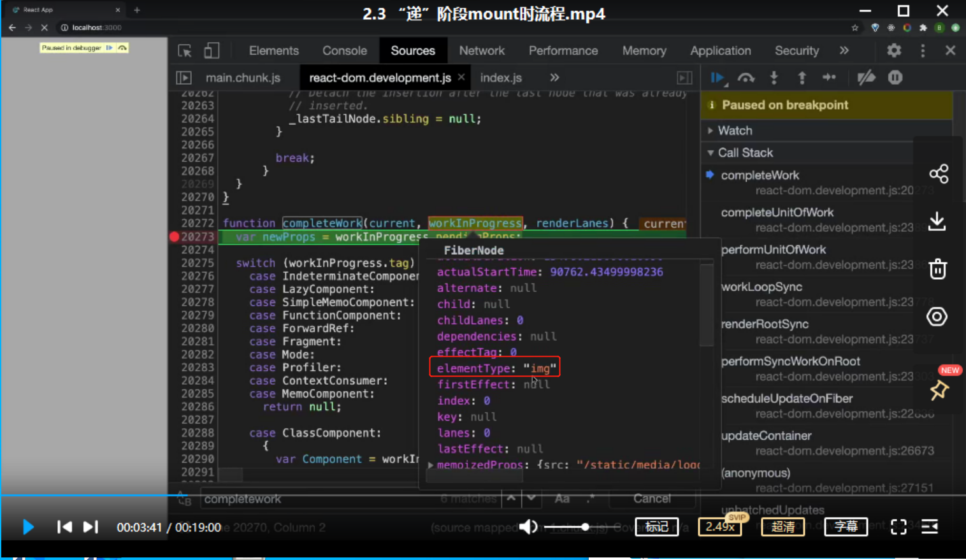966x560 pixels.
Task: Click the trash delete icon in the video player
Action: click(937, 269)
